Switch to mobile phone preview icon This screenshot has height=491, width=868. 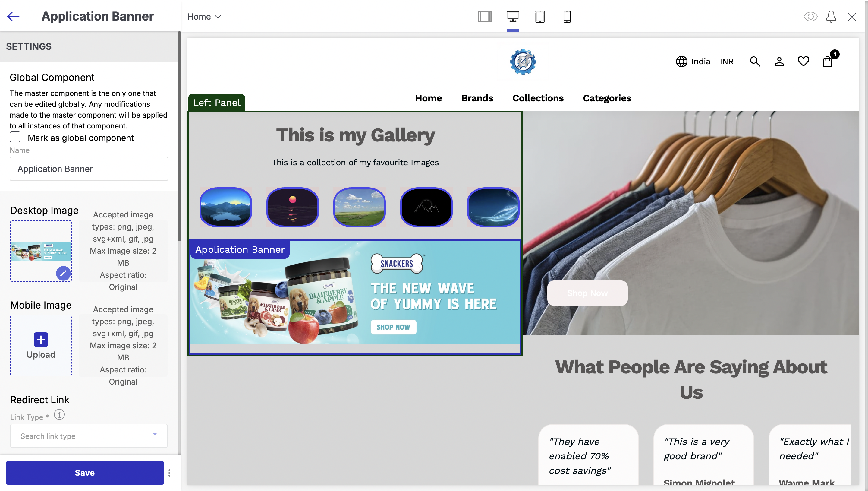[x=567, y=17]
